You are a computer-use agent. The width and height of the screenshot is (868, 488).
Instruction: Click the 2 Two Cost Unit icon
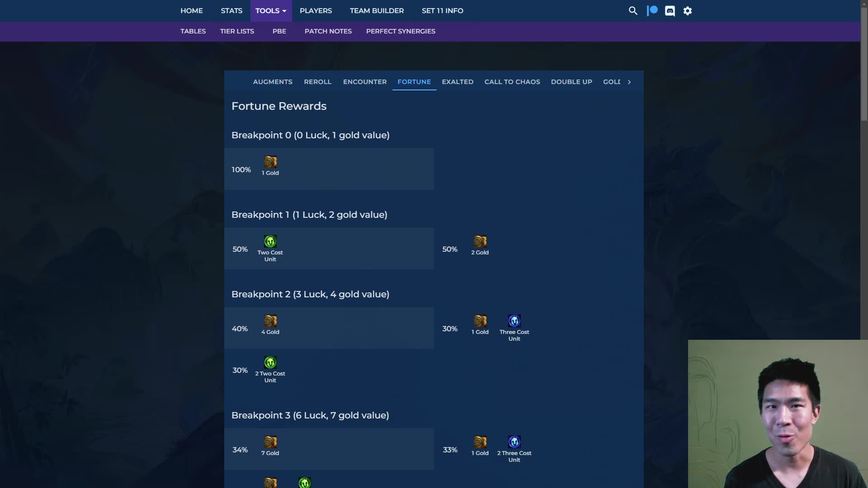tap(270, 362)
